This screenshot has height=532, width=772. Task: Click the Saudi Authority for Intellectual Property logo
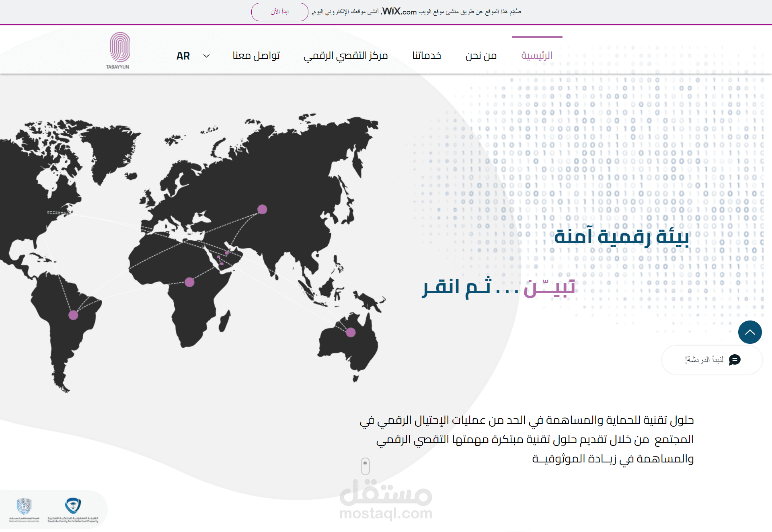pyautogui.click(x=73, y=510)
